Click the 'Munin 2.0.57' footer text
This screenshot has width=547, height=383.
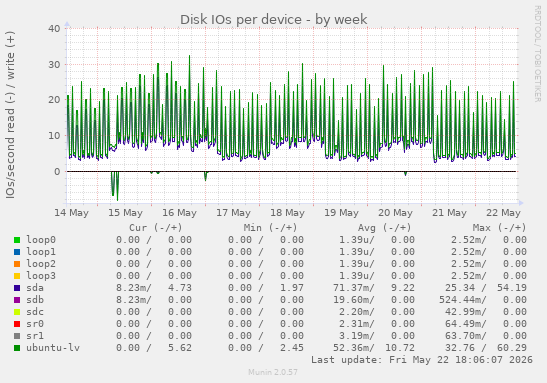273,372
